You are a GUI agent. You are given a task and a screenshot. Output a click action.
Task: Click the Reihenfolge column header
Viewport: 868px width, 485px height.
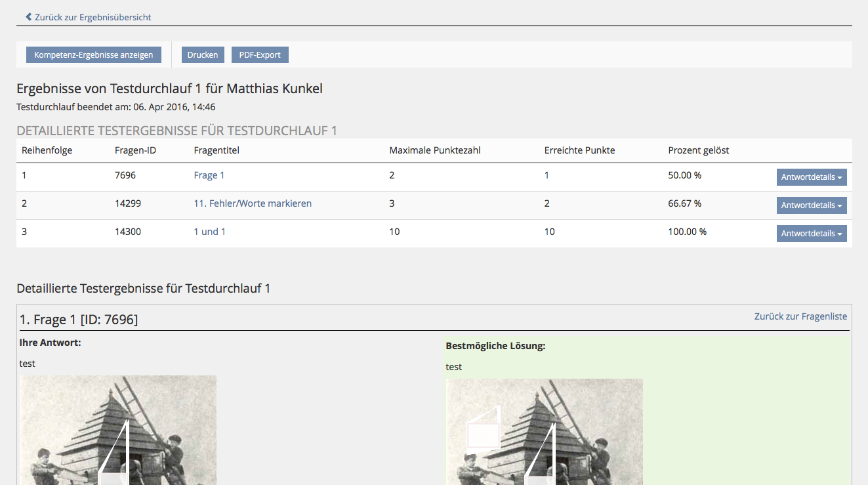[47, 150]
